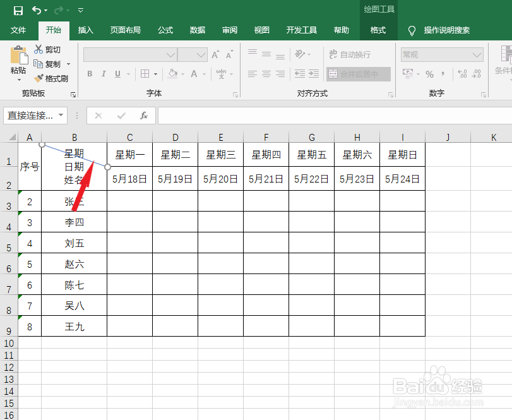This screenshot has width=512, height=420.
Task: Open the Customize Quick Access Toolbar arrow
Action: pos(80,11)
